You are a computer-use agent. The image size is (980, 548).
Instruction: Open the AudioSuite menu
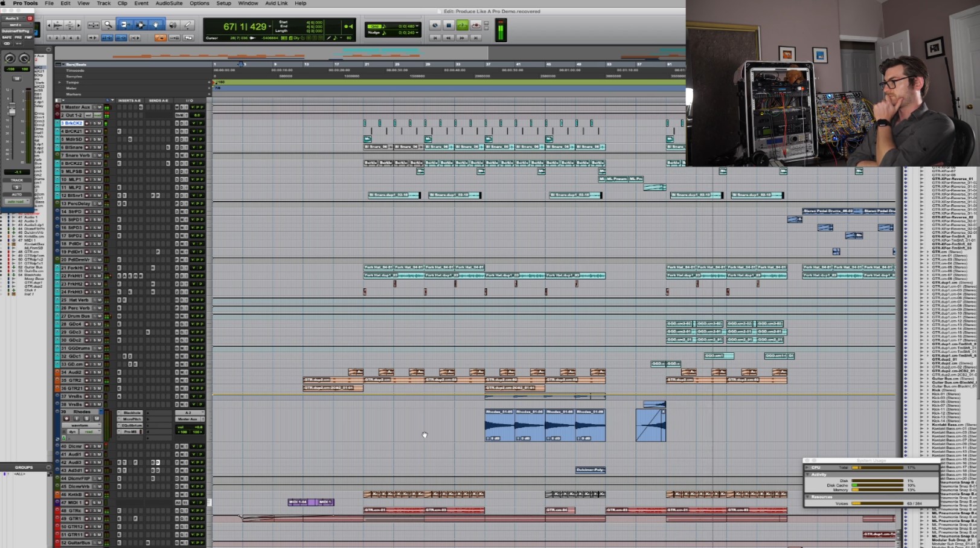click(x=169, y=3)
